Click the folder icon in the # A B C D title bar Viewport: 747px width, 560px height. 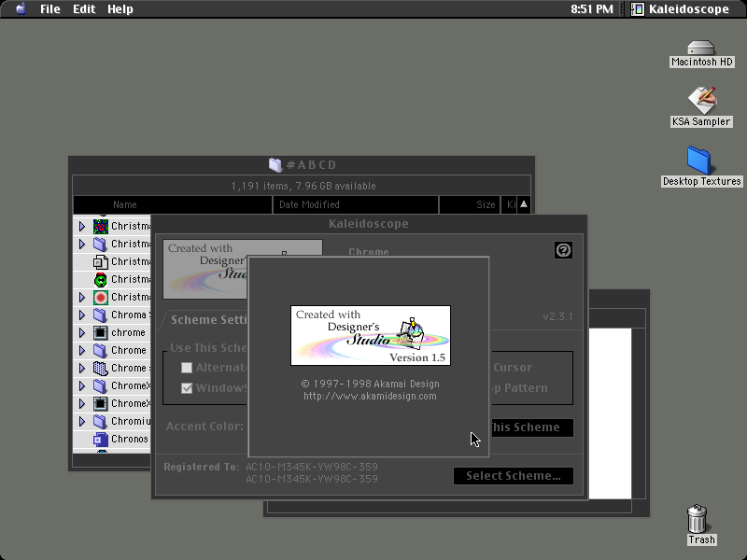point(275,165)
